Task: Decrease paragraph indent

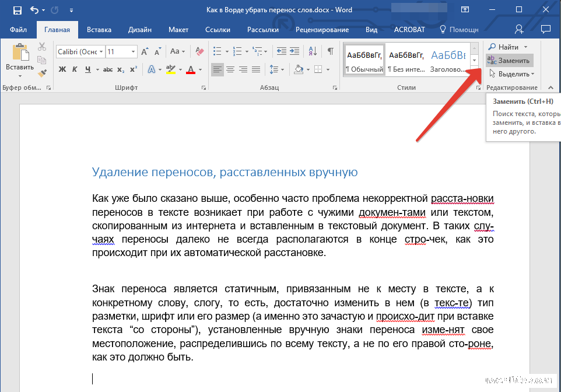Action: pyautogui.click(x=282, y=51)
